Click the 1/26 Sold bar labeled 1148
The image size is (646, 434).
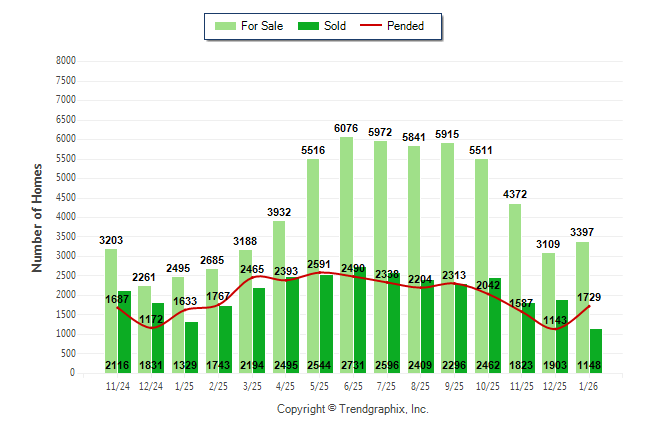[x=596, y=351]
